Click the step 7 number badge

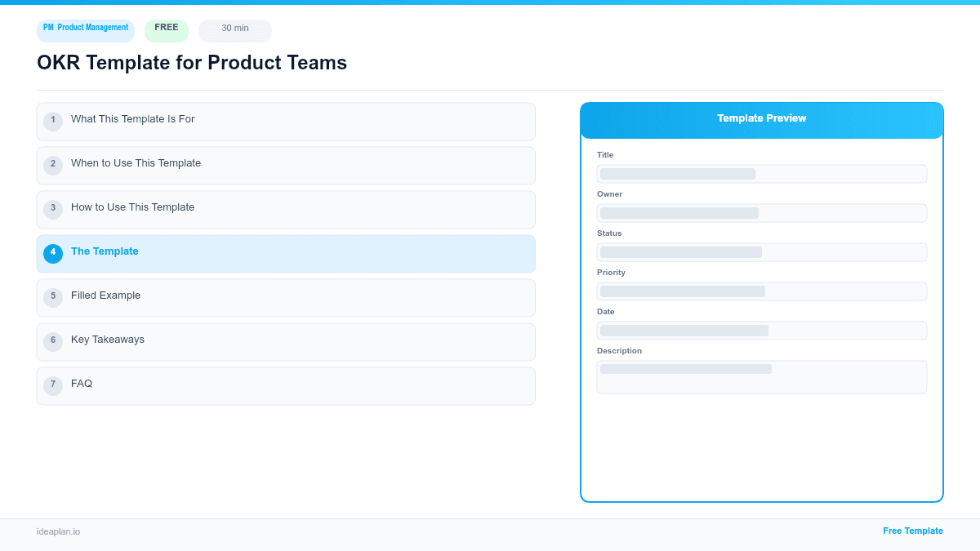(53, 384)
